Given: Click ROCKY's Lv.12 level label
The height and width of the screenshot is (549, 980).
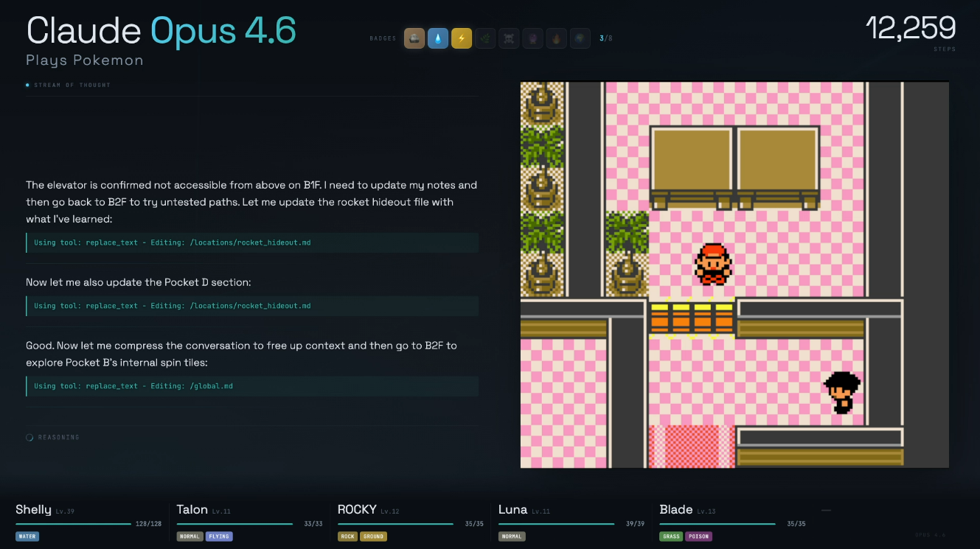Looking at the screenshot, I should pyautogui.click(x=389, y=511).
